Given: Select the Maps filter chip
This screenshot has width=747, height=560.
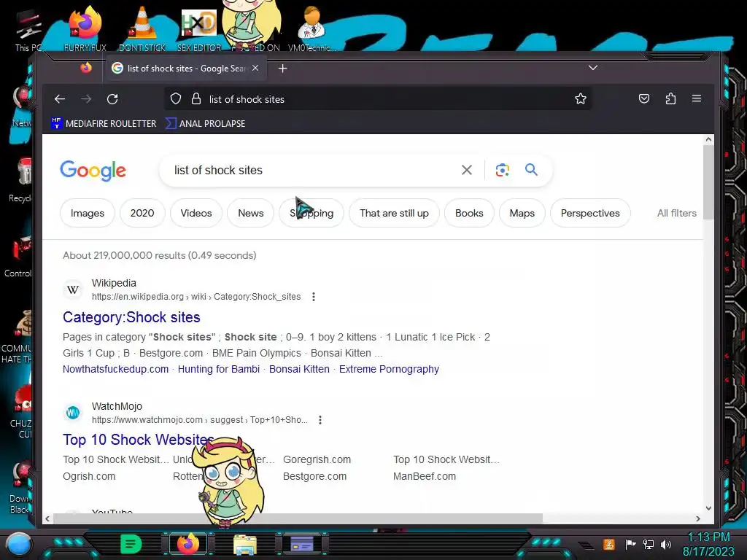Looking at the screenshot, I should click(x=522, y=214).
